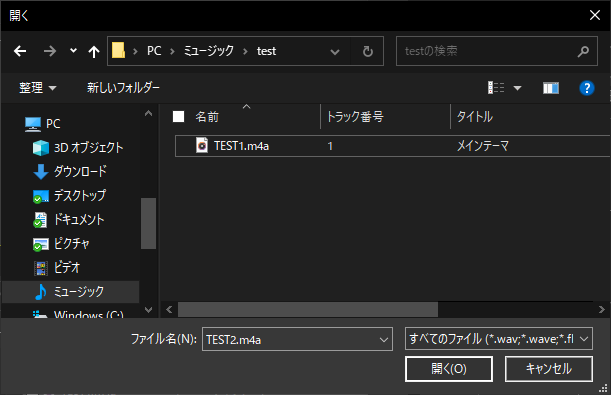
Task: Sort by トラック番号 column
Action: click(355, 116)
